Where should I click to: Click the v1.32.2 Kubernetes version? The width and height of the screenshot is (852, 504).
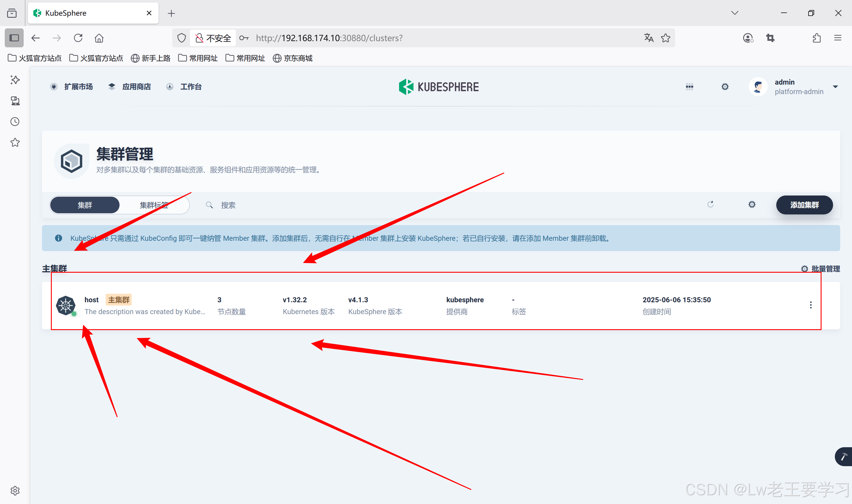point(295,300)
